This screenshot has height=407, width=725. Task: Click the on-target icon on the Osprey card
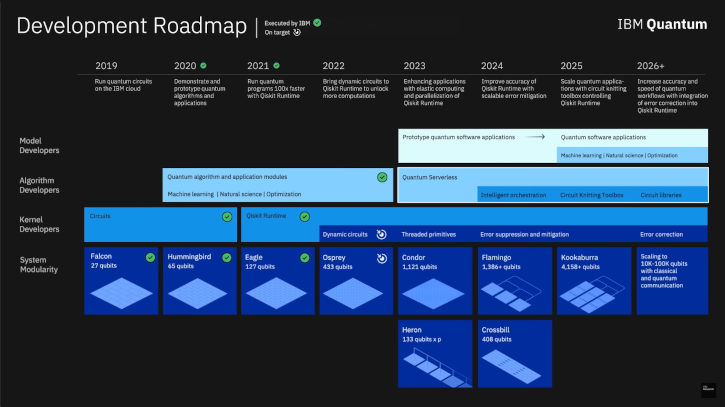(382, 259)
